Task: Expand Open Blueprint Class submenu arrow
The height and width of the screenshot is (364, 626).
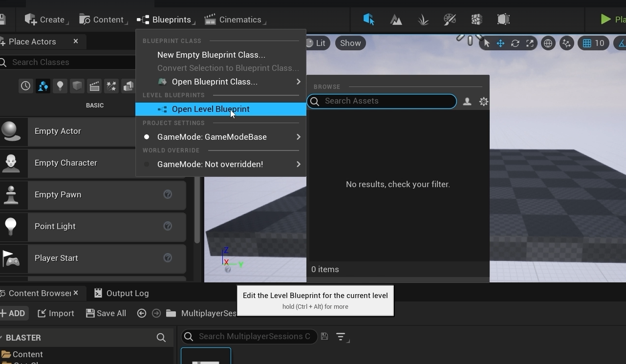Action: tap(298, 82)
